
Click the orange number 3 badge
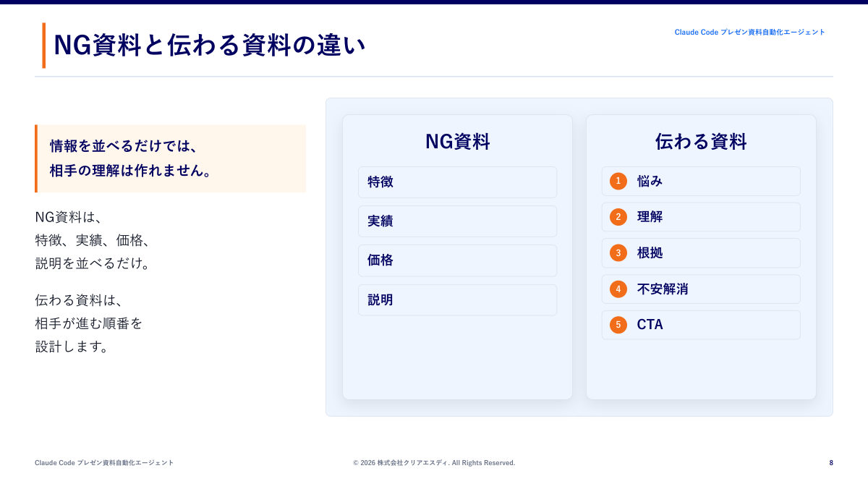pos(618,253)
